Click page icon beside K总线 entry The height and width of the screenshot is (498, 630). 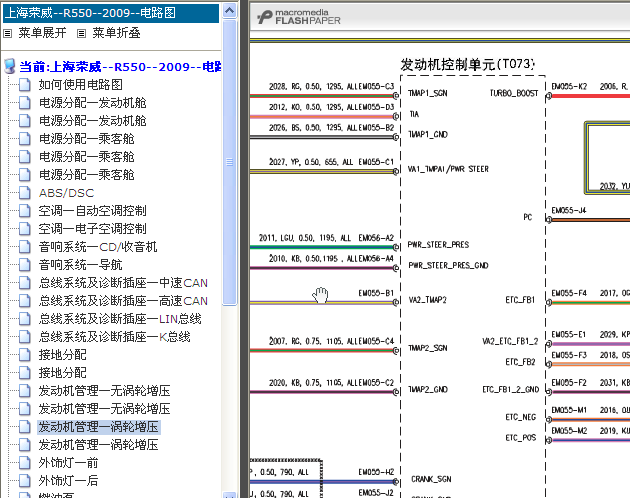pos(25,337)
